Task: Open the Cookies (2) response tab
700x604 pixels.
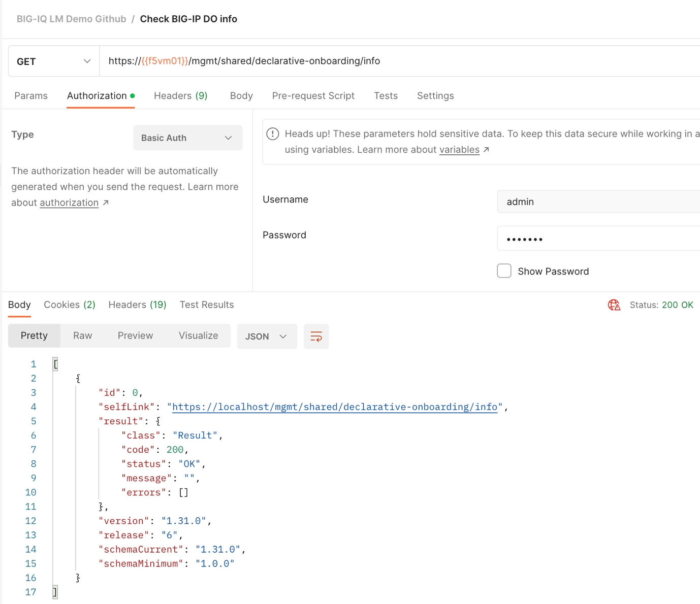Action: (x=70, y=305)
